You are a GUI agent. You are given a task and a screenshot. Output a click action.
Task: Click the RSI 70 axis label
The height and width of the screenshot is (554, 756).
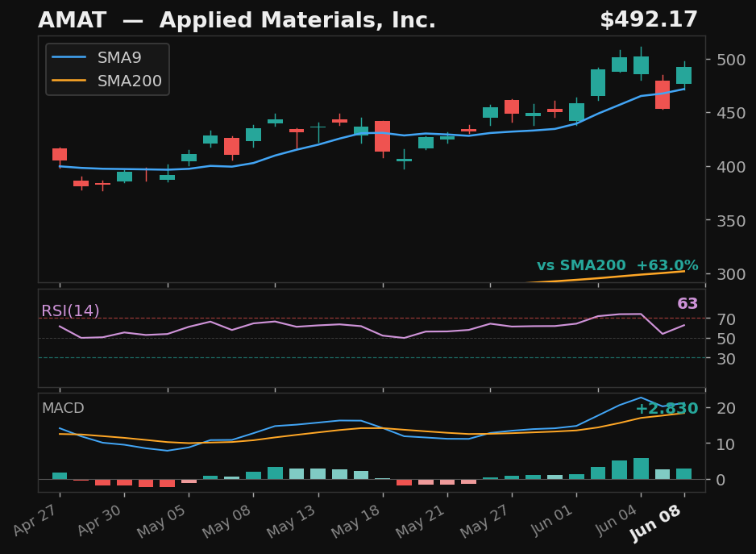726,319
